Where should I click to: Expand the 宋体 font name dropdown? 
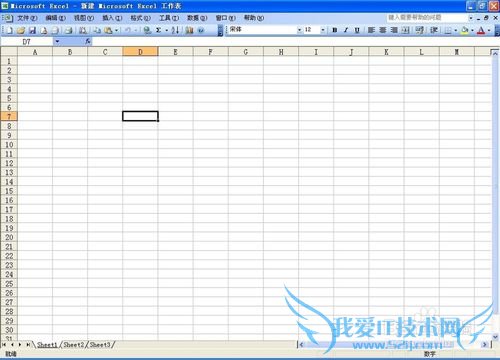[299, 30]
